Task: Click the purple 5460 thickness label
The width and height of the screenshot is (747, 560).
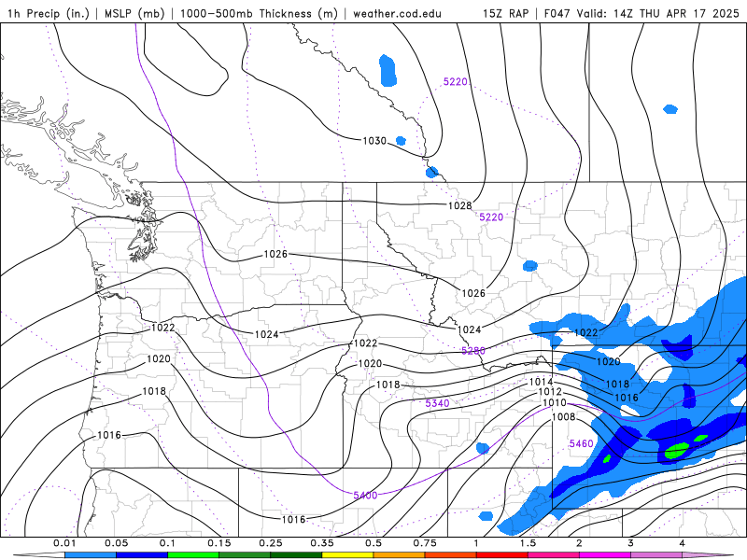Action: click(581, 443)
